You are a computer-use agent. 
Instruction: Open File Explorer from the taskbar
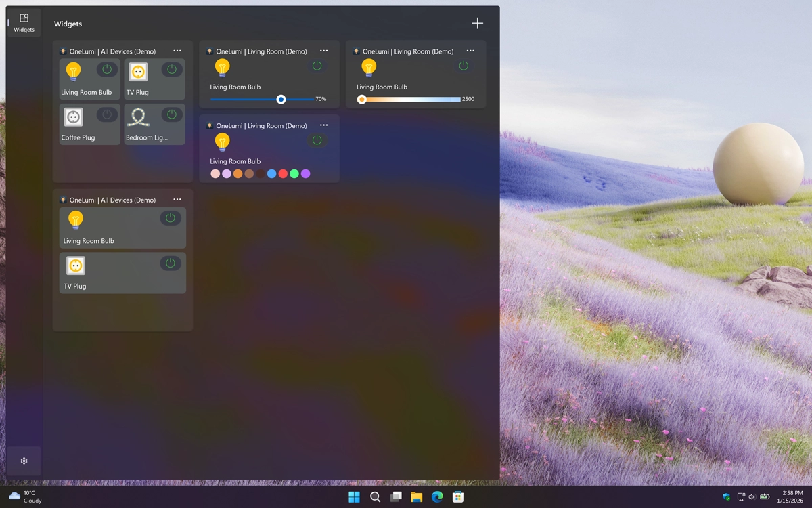tap(417, 496)
